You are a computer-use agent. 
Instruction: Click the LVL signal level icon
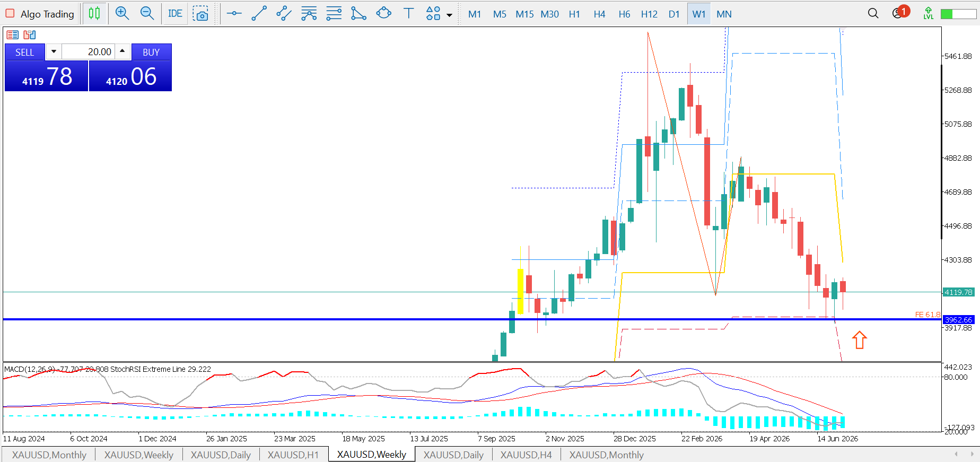tap(929, 13)
